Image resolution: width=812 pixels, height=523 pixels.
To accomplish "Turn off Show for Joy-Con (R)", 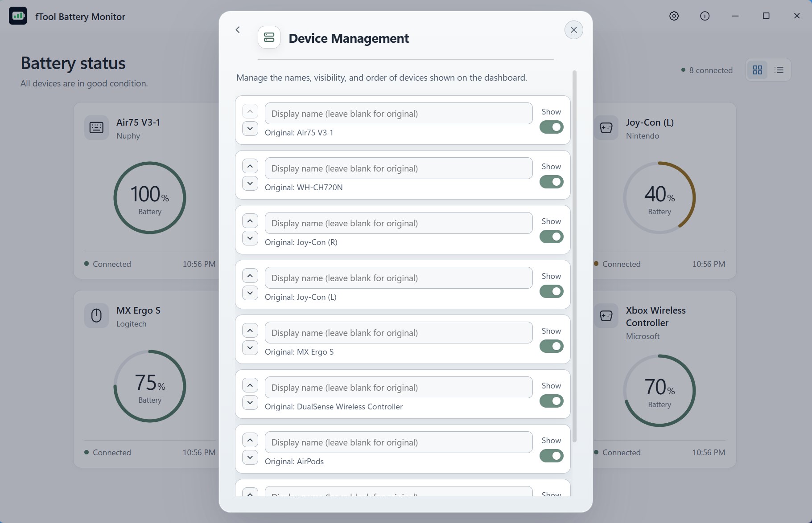I will click(x=551, y=237).
